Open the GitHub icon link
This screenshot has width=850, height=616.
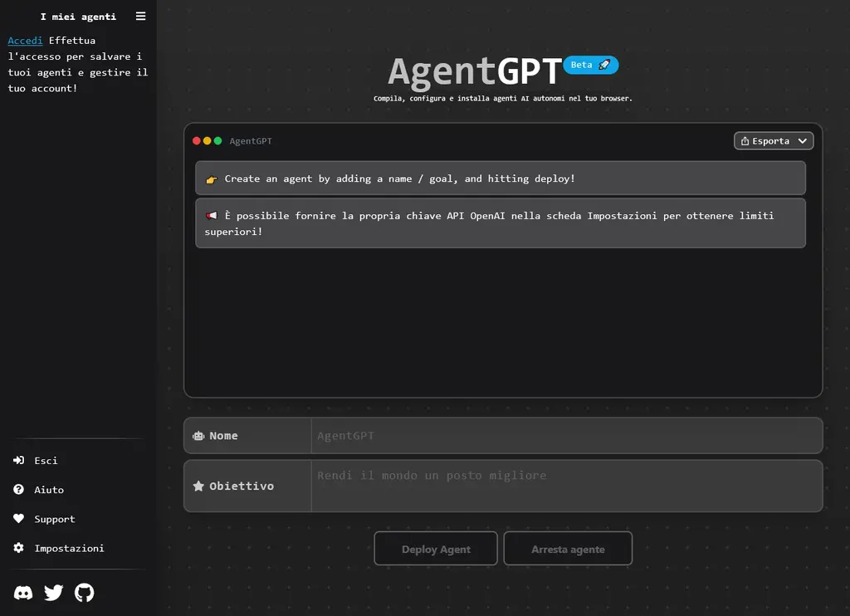(84, 593)
